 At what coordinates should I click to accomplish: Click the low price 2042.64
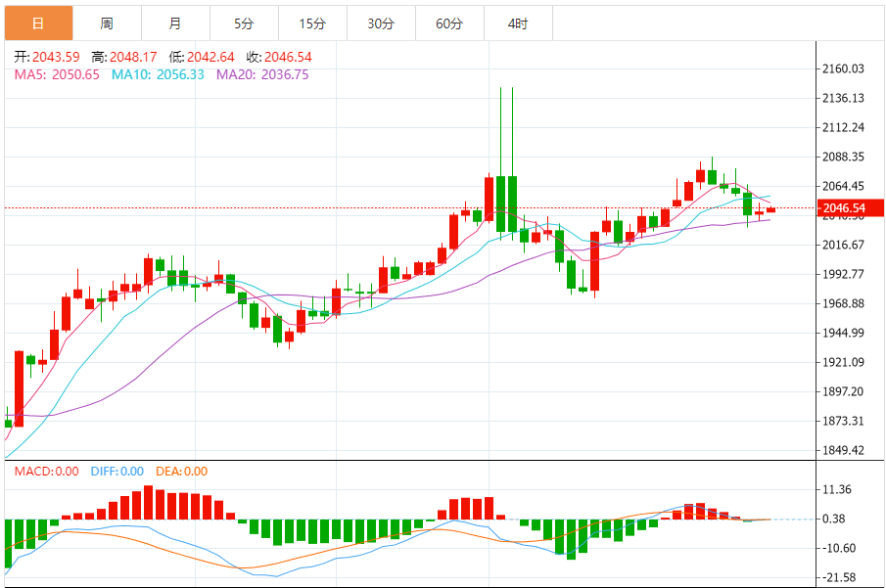pyautogui.click(x=210, y=57)
